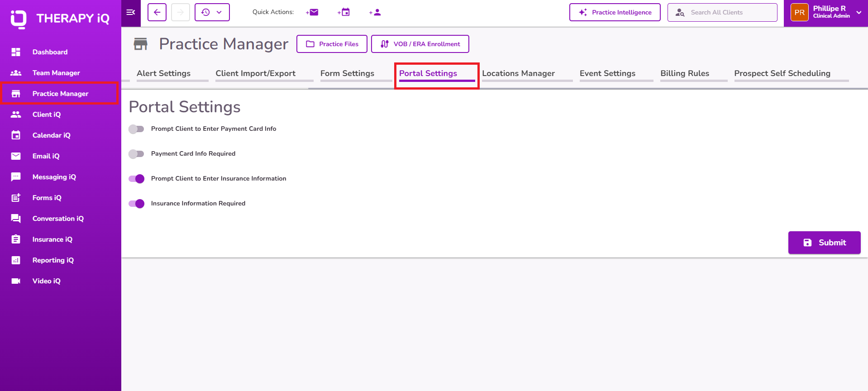Open Video iQ in the sidebar
The image size is (868, 391).
pyautogui.click(x=61, y=281)
